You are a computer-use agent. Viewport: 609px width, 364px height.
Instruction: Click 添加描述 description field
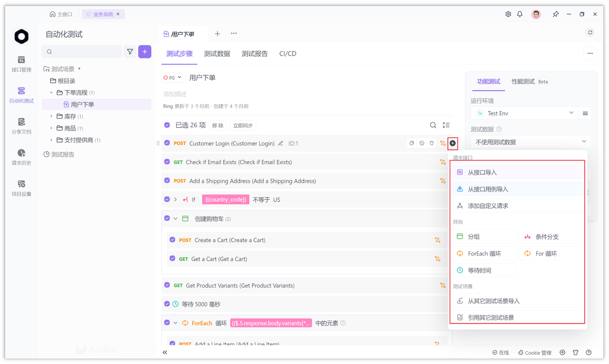175,94
